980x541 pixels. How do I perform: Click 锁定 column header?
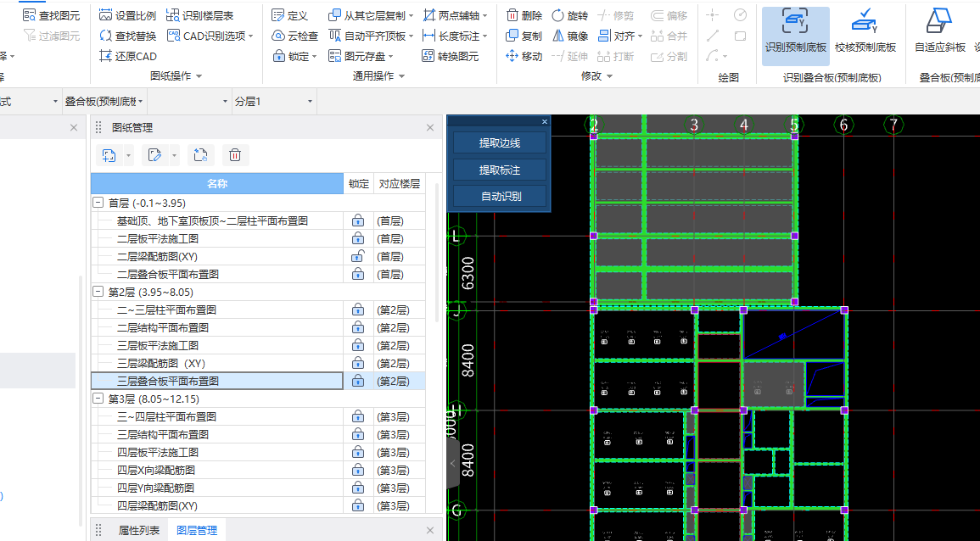pyautogui.click(x=359, y=184)
